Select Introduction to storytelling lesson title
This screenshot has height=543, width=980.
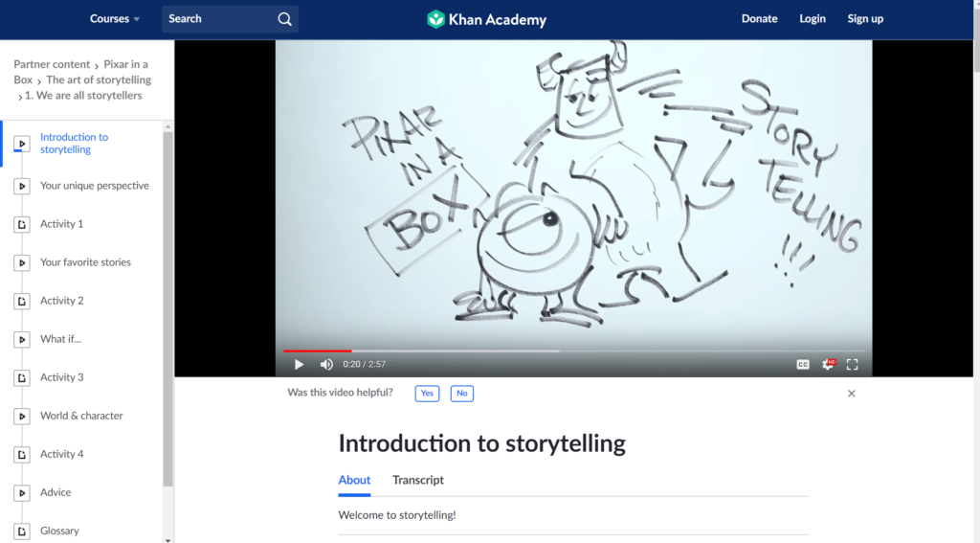point(75,144)
